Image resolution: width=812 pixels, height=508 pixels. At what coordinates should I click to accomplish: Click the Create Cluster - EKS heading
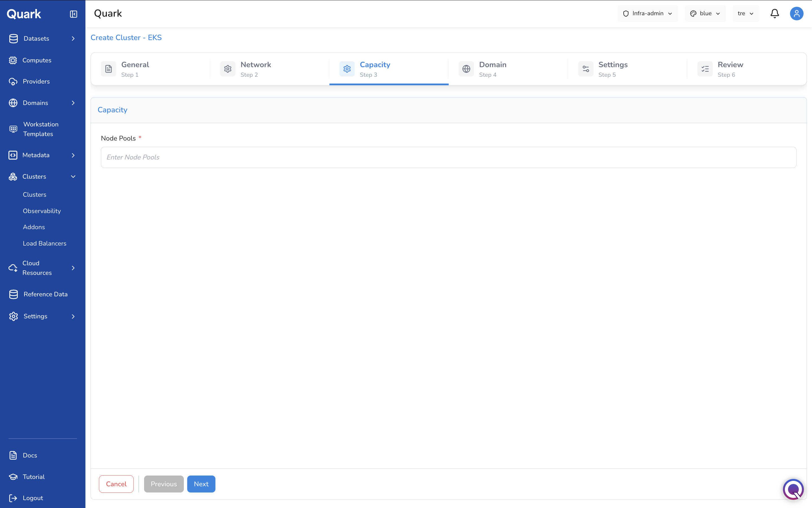tap(126, 38)
